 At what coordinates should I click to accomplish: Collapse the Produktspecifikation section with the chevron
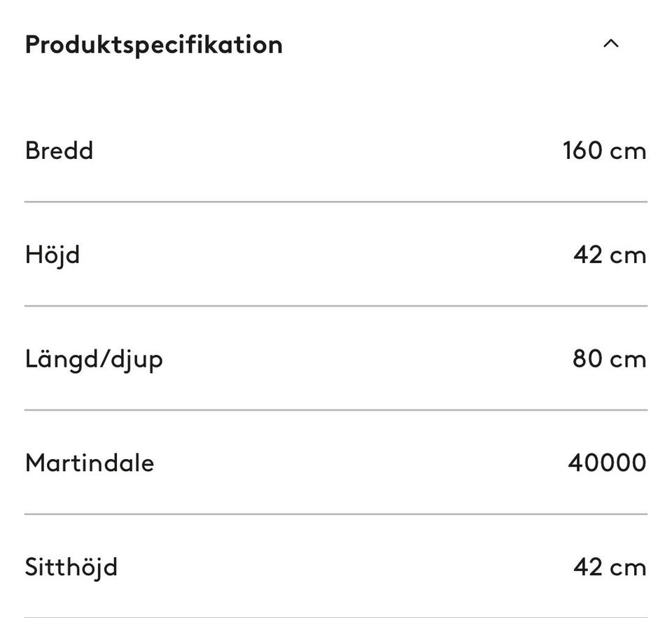pyautogui.click(x=610, y=44)
